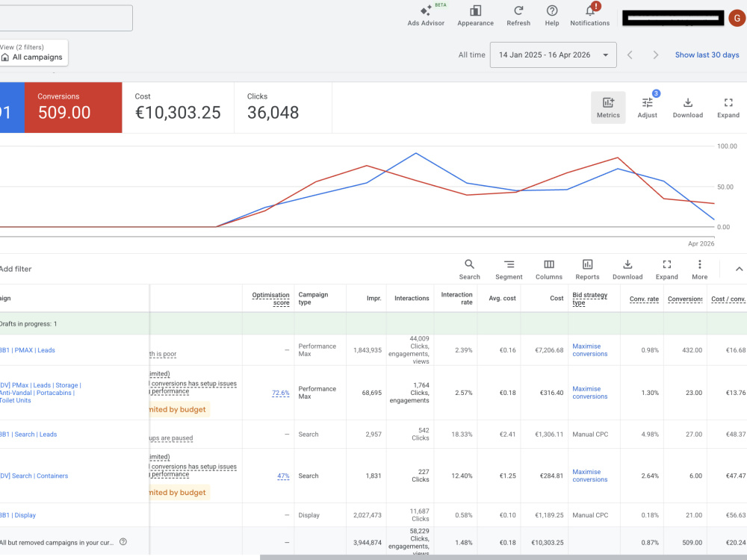Sort by Interactions column
This screenshot has width=747, height=560.
(x=412, y=298)
